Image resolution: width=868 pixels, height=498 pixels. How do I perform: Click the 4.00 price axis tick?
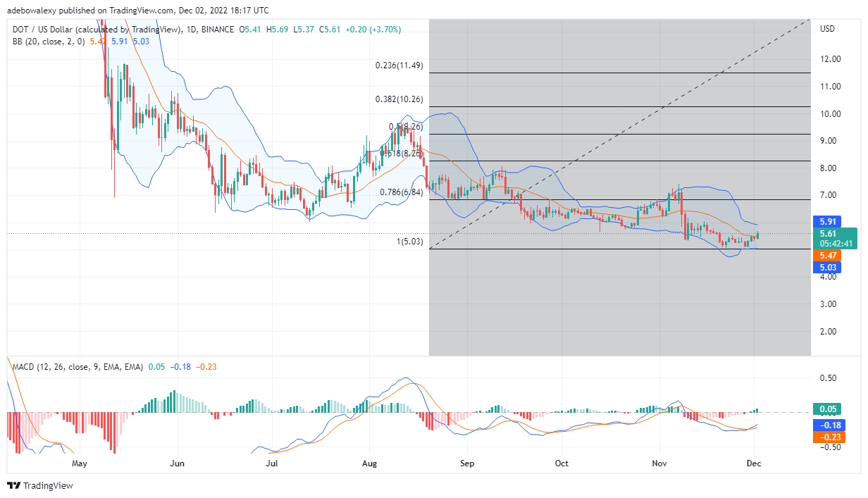pyautogui.click(x=829, y=277)
